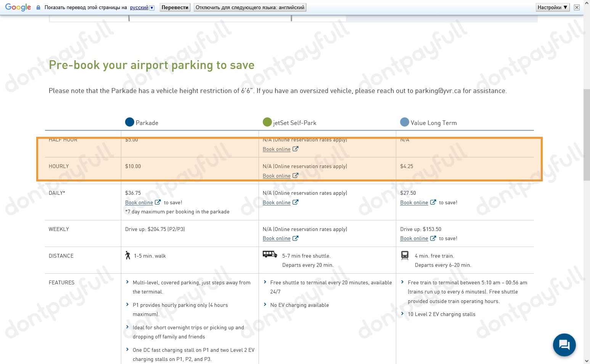Viewport: 590px width, 364px height.
Task: Click Отключить для следующего языка: английский
Action: tap(249, 7)
